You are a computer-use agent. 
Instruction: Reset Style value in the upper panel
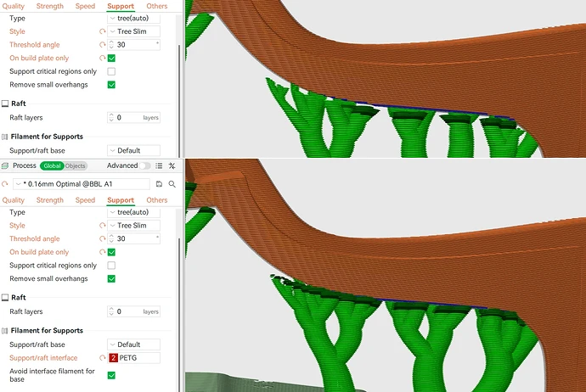[x=103, y=31]
